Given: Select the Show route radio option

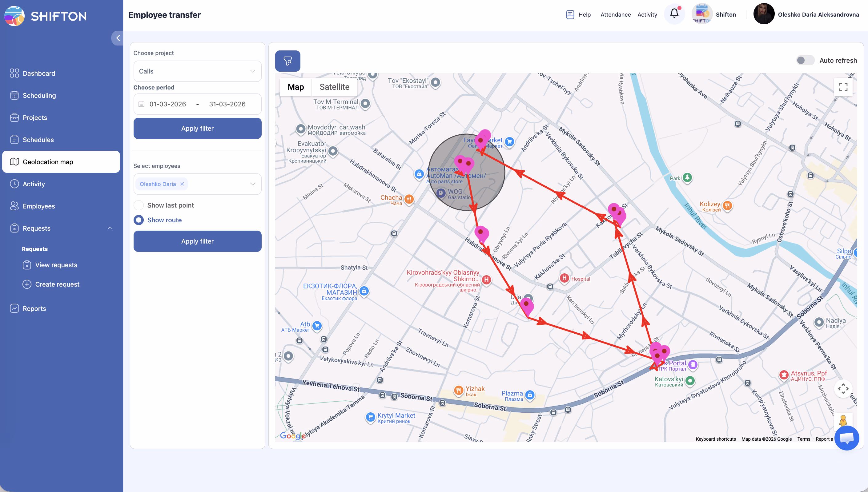Looking at the screenshot, I should (139, 220).
